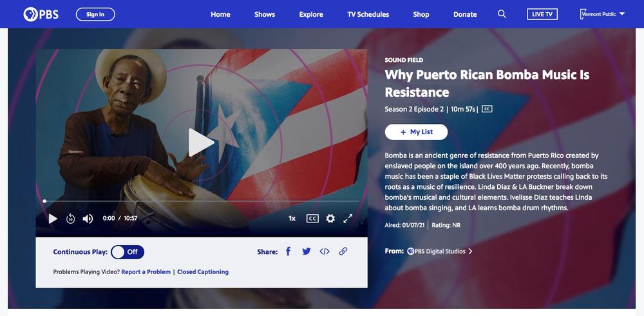Open TV Schedules
Viewport: 644px width, 316px height.
point(368,14)
